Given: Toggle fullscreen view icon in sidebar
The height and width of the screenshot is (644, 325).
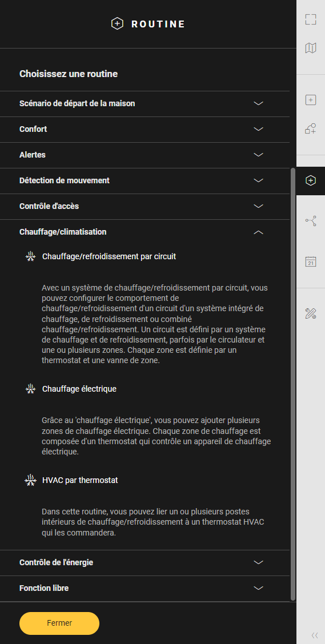Looking at the screenshot, I should (311, 20).
